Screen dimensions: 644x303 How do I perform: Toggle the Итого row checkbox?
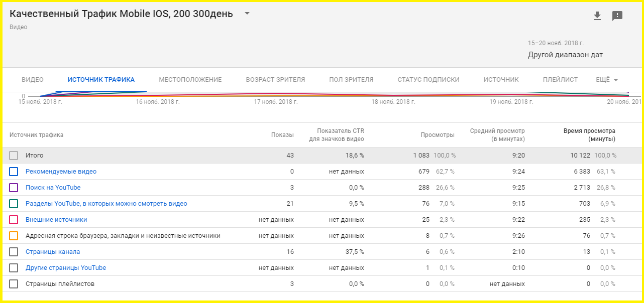[x=14, y=156]
